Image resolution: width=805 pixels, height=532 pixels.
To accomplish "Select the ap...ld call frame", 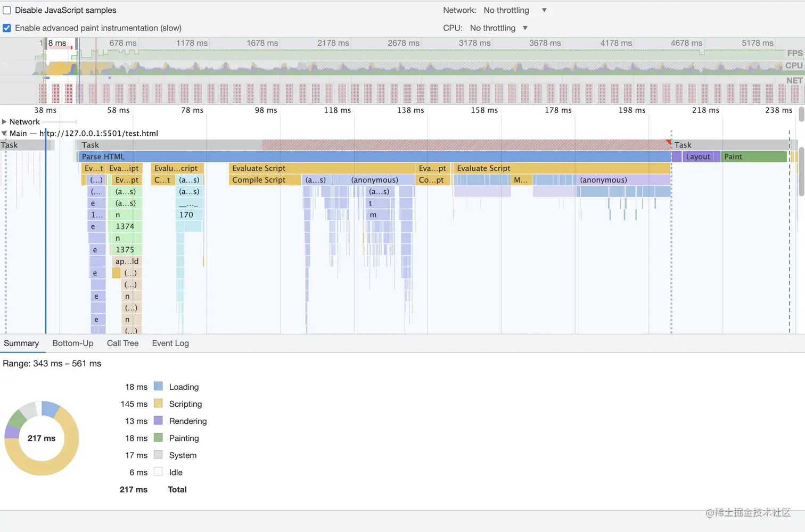I will 127,261.
